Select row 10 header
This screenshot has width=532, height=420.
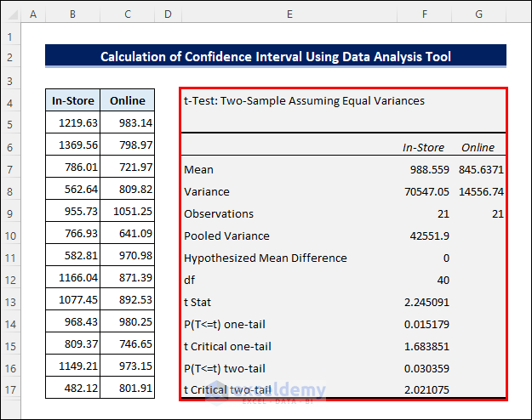[10, 236]
